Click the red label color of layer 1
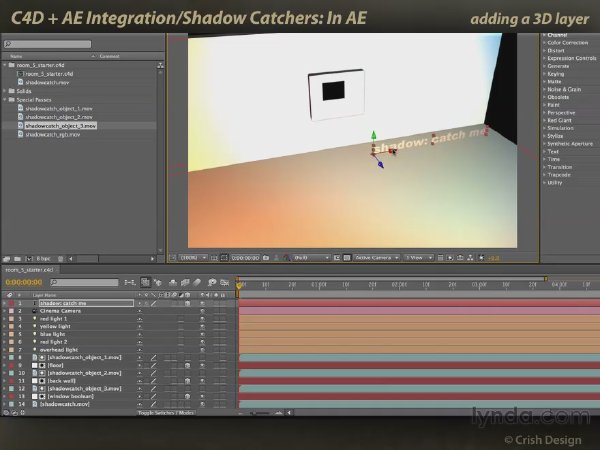Viewport: 600px width, 450px height. tap(11, 303)
